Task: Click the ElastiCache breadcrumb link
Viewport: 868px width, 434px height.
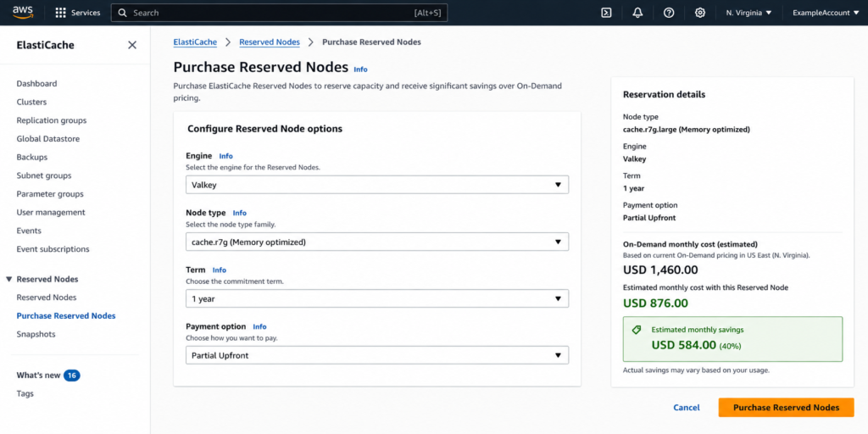Action: [x=195, y=42]
